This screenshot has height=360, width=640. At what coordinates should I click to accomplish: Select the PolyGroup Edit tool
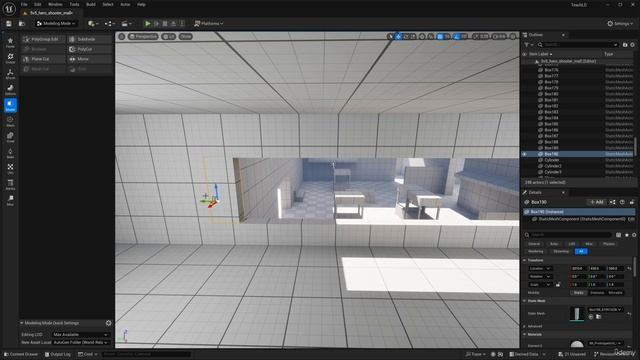click(x=43, y=39)
